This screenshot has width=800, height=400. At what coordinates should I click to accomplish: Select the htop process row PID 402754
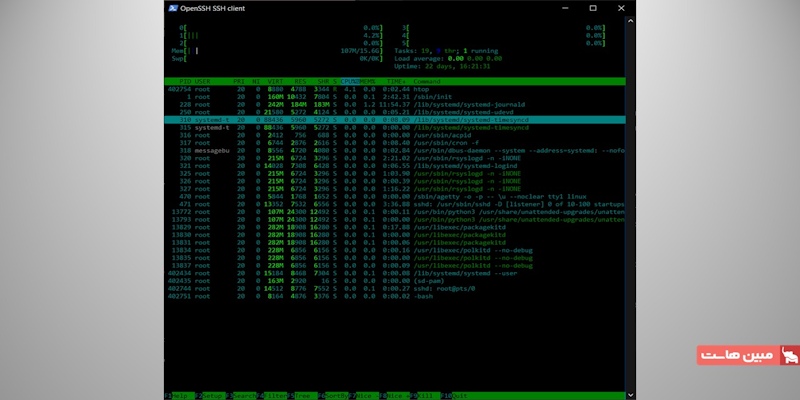click(395, 89)
